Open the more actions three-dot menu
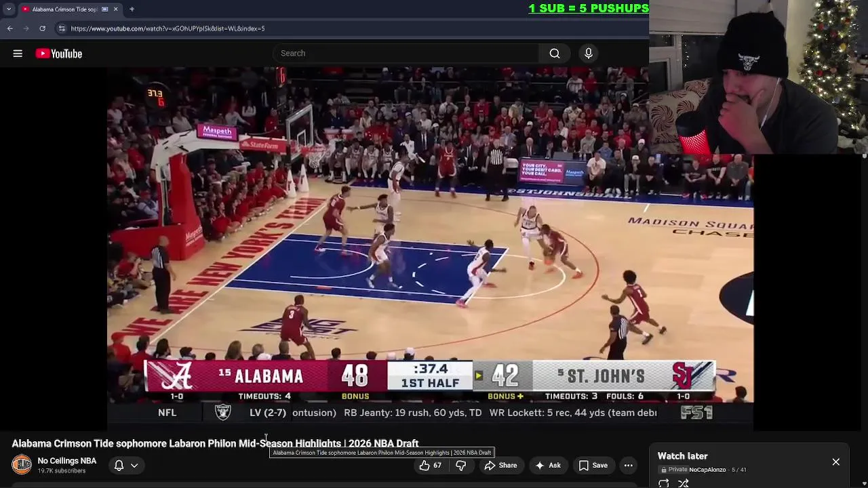Screen dimensions: 868x488 629,465
